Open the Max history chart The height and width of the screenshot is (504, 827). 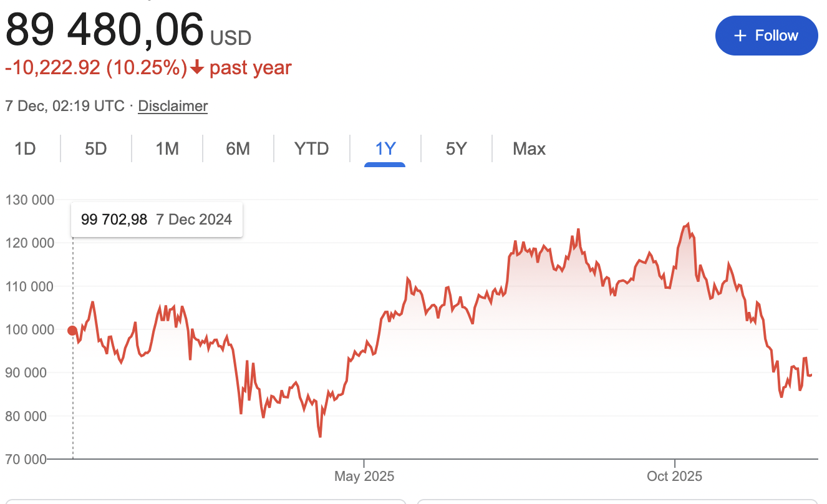529,148
